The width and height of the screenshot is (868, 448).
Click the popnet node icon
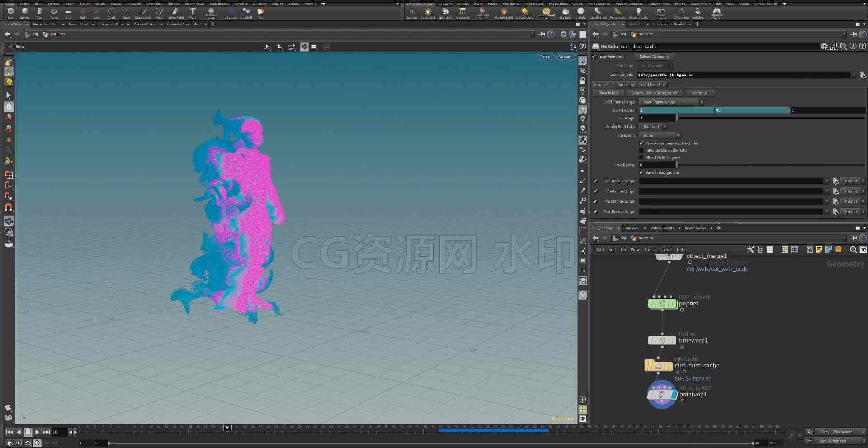pos(662,304)
